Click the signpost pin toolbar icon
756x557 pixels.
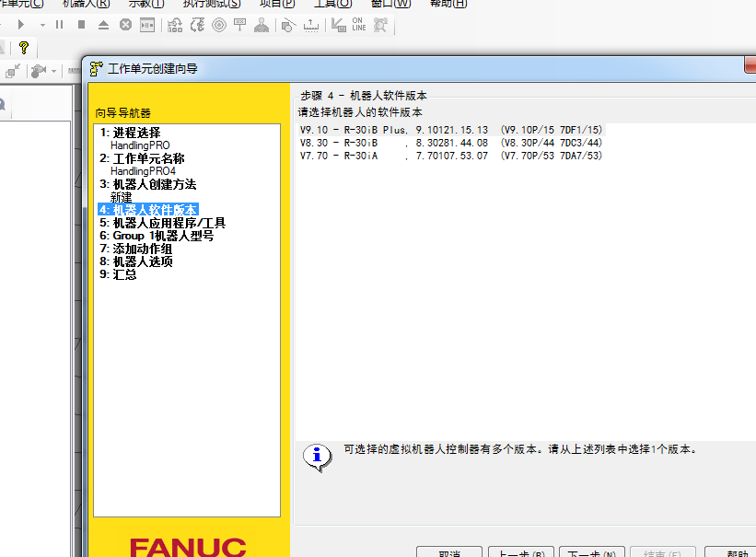point(239,25)
